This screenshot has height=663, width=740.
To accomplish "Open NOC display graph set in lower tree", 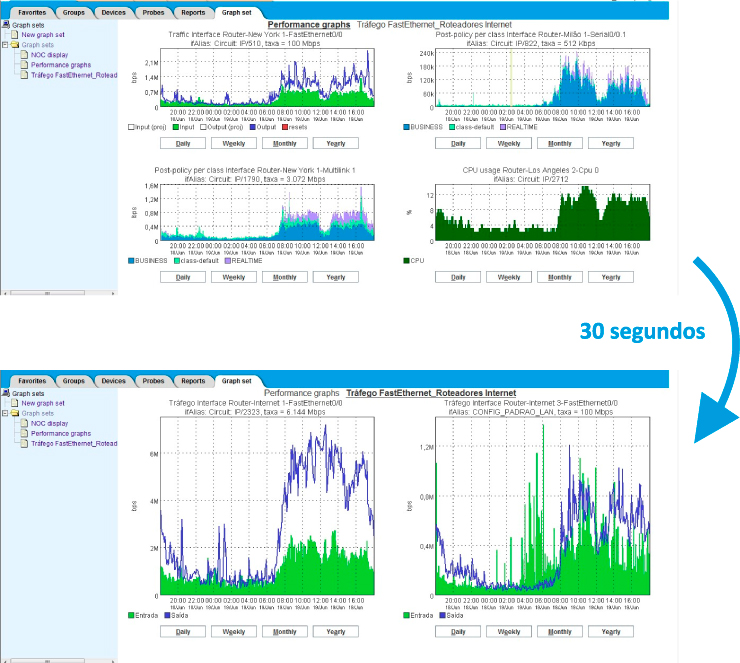I will pyautogui.click(x=50, y=423).
